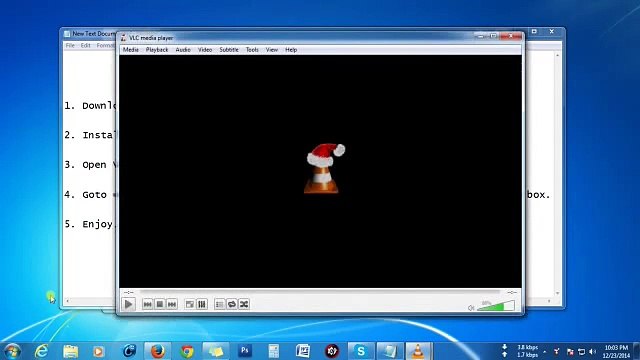Click VLC remaining time label at right
Viewport: 640px width, 360px height.
pos(512,292)
